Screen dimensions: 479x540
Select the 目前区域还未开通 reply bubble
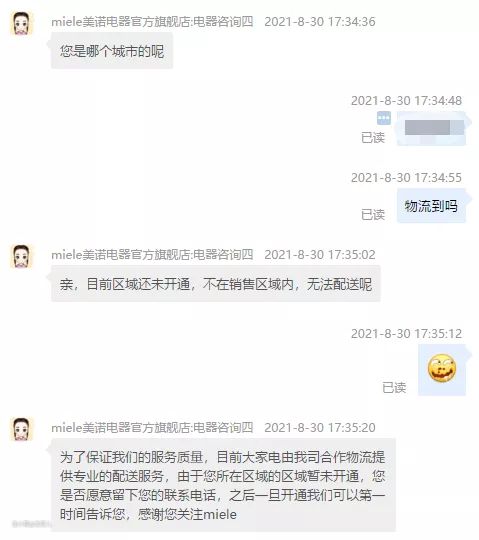click(x=216, y=284)
